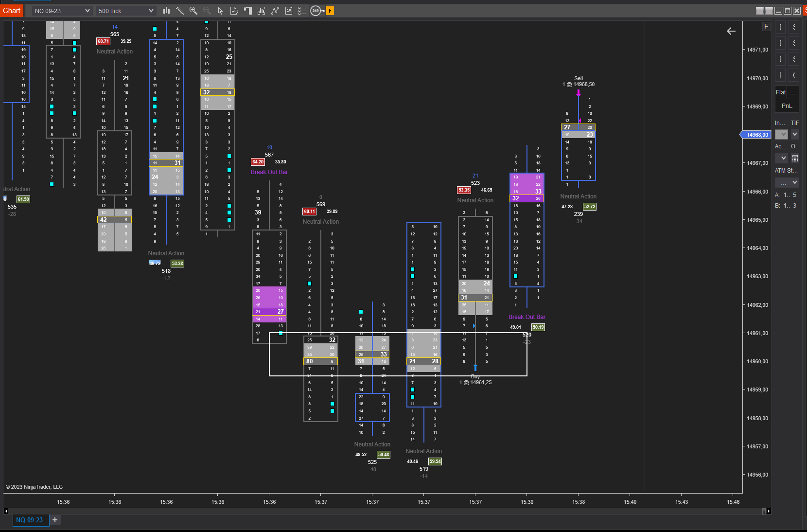Screen dimensions: 807x532
Task: Click the red 60.71 value box
Action: point(103,41)
